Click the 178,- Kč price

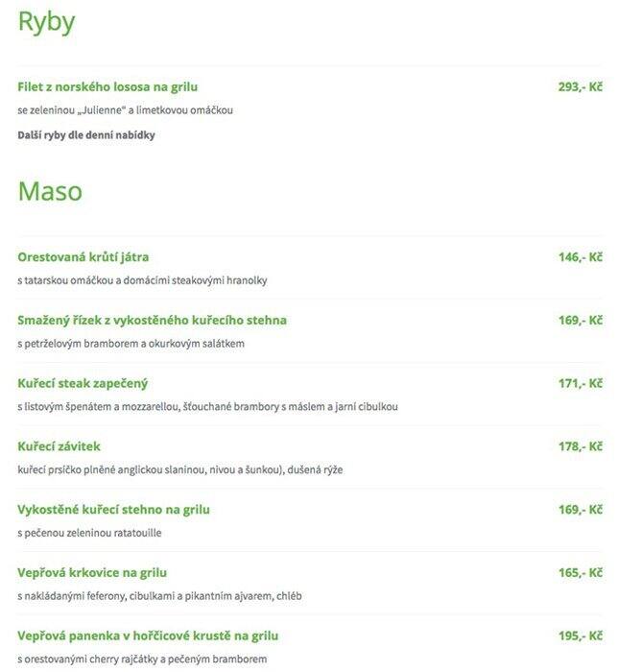click(x=581, y=446)
